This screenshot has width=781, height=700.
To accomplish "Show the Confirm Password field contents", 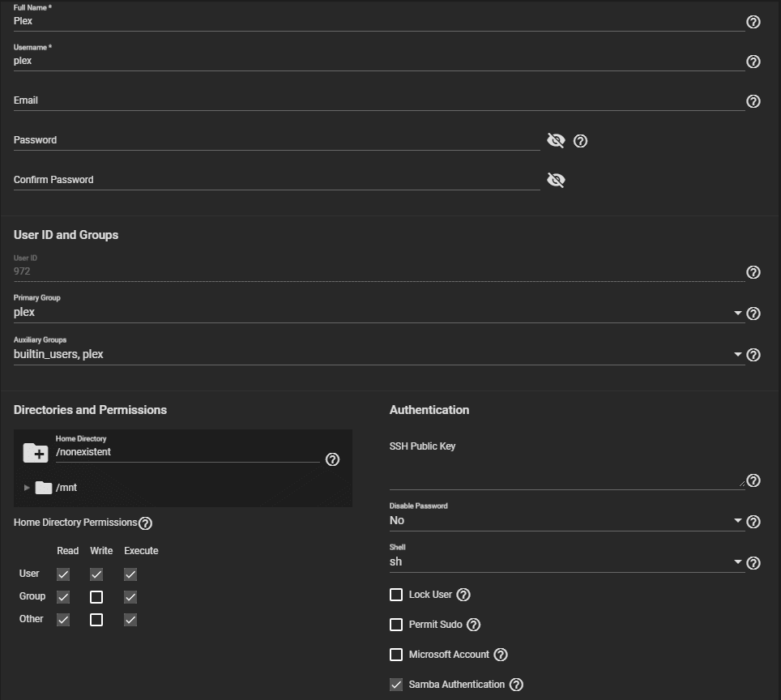I will tap(556, 180).
